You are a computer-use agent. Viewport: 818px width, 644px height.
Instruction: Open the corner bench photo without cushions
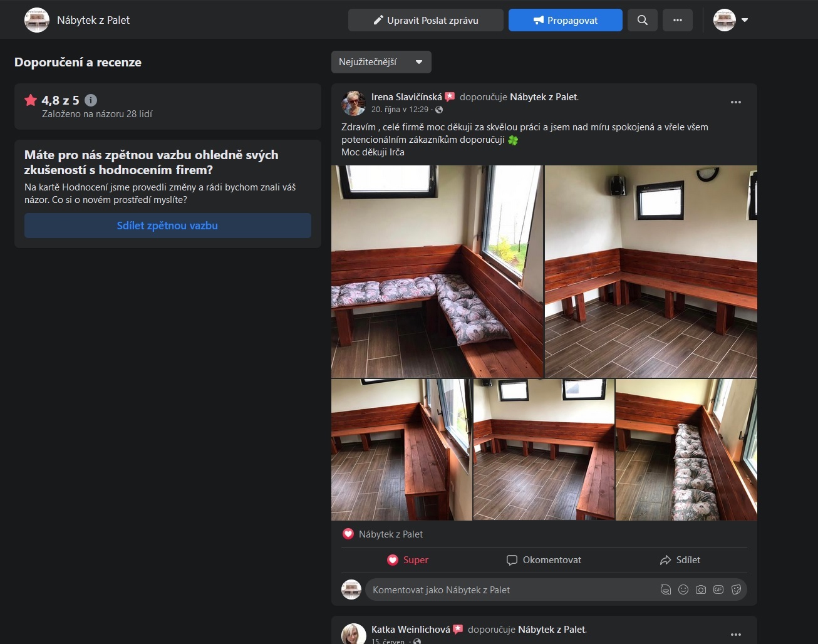click(x=651, y=271)
